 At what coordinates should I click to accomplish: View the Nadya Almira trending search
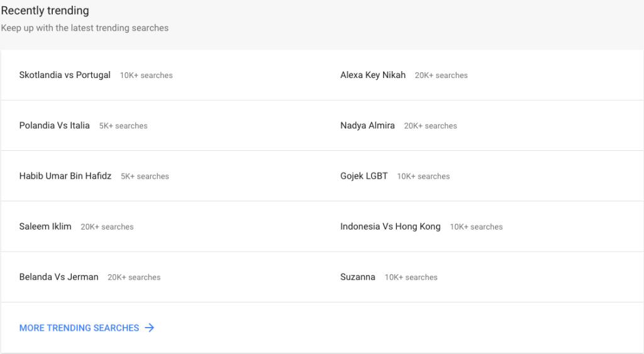(367, 126)
